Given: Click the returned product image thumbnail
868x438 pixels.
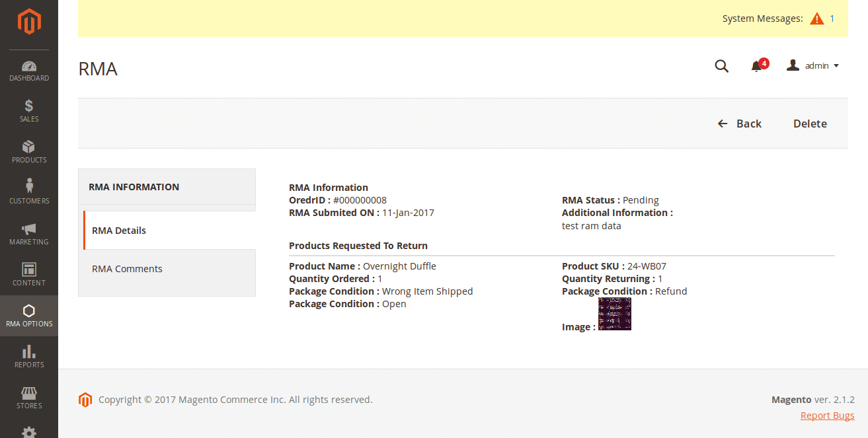Looking at the screenshot, I should point(615,314).
